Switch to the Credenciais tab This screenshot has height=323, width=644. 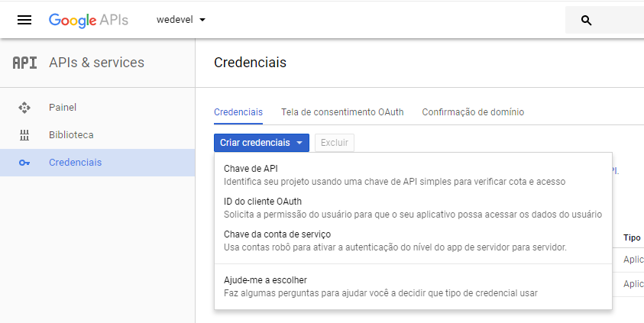pyautogui.click(x=238, y=111)
